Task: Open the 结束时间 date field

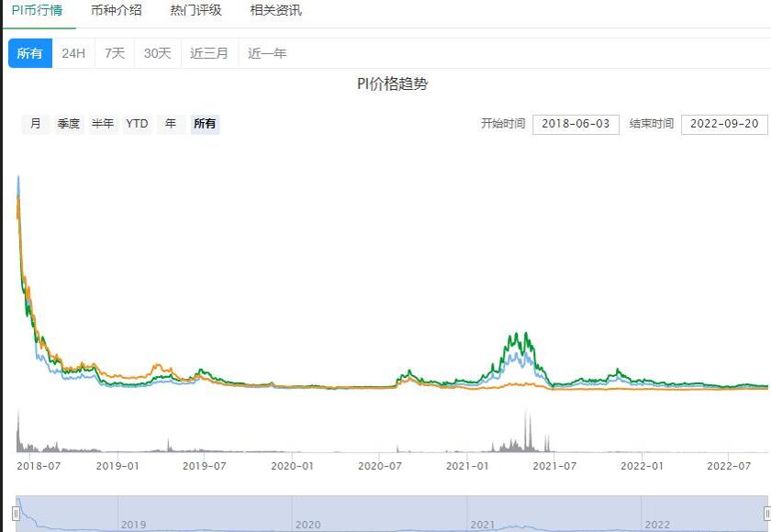Action: pos(724,124)
